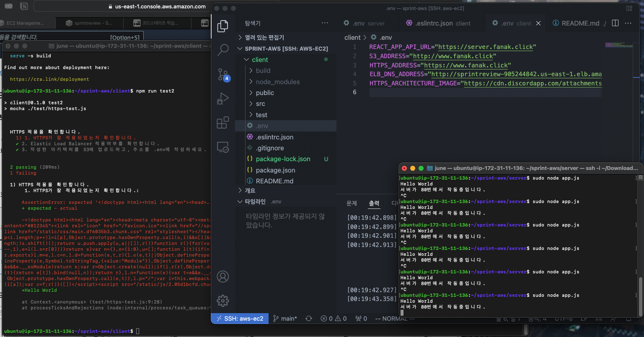644x337 pixels.
Task: Click the https://cra.link/deployment link in client terminal
Action: [49, 79]
